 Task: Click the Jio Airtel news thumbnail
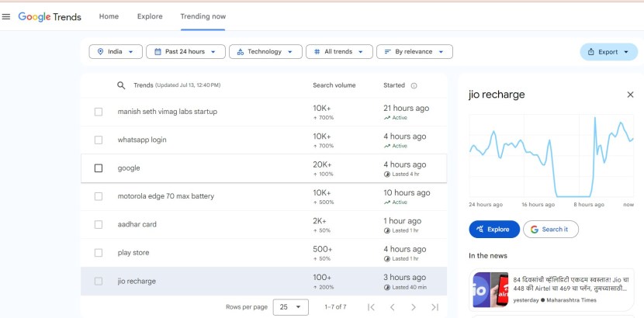(x=490, y=289)
